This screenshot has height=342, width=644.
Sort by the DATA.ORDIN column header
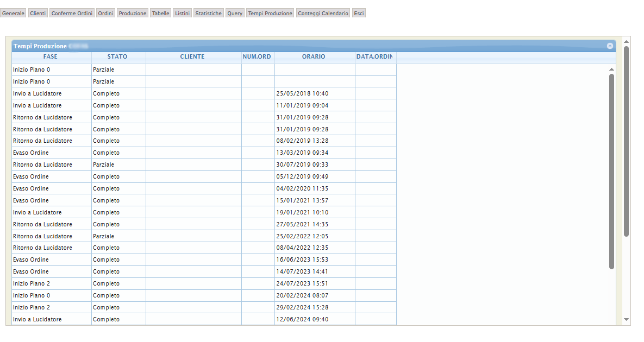375,57
